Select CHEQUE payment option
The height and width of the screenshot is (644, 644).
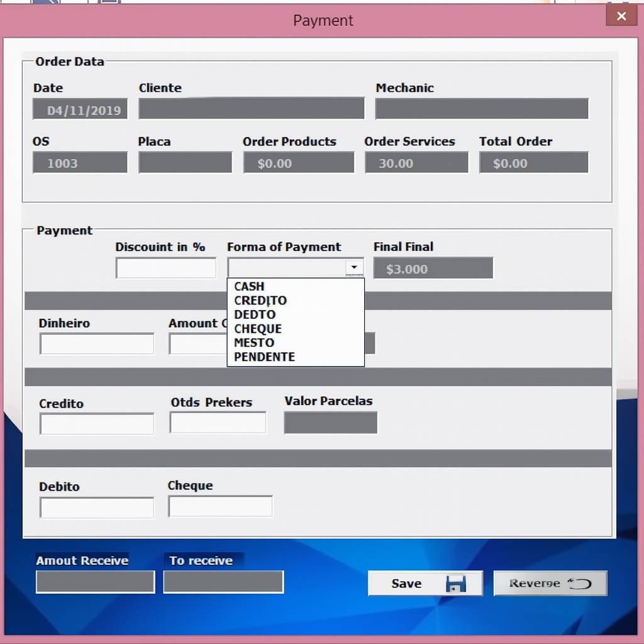pyautogui.click(x=258, y=329)
